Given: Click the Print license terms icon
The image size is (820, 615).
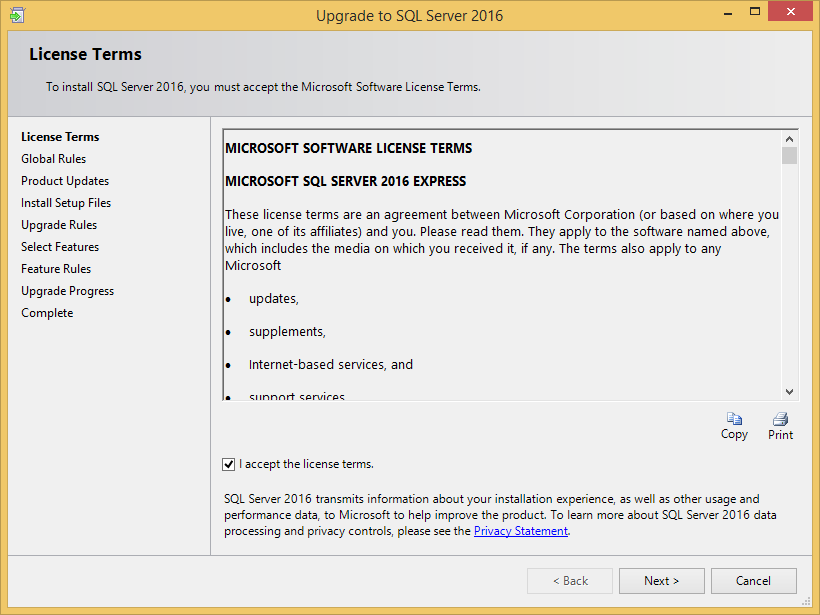Looking at the screenshot, I should tap(780, 419).
